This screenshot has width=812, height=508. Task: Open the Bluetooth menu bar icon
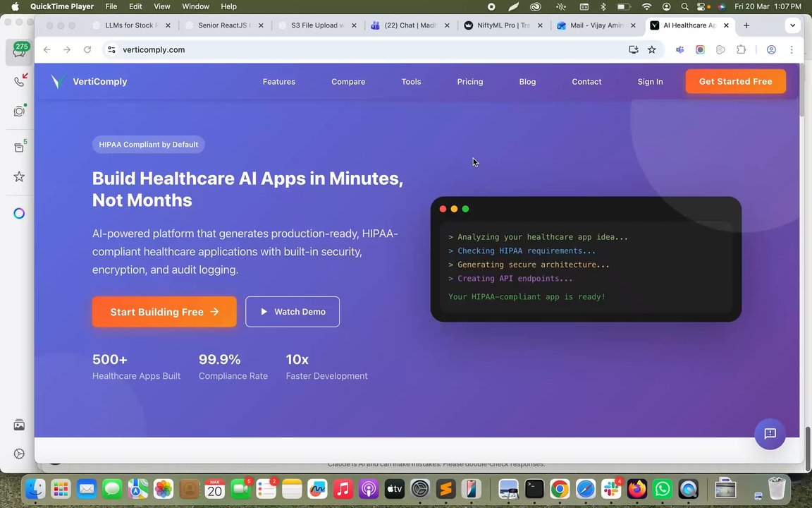click(x=603, y=7)
